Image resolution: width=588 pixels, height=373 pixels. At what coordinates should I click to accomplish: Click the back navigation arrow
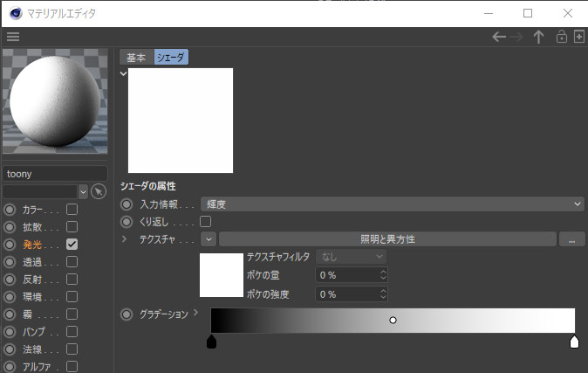point(499,37)
